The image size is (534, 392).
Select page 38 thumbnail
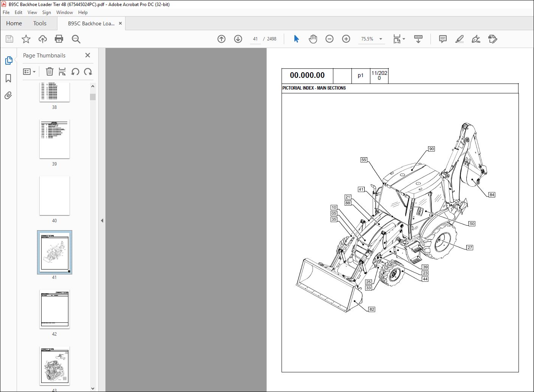(54, 92)
